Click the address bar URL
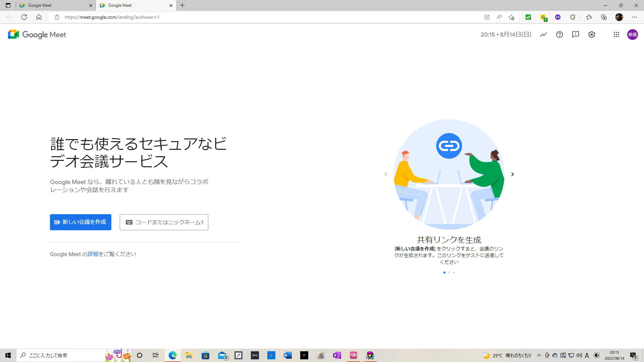 (112, 17)
